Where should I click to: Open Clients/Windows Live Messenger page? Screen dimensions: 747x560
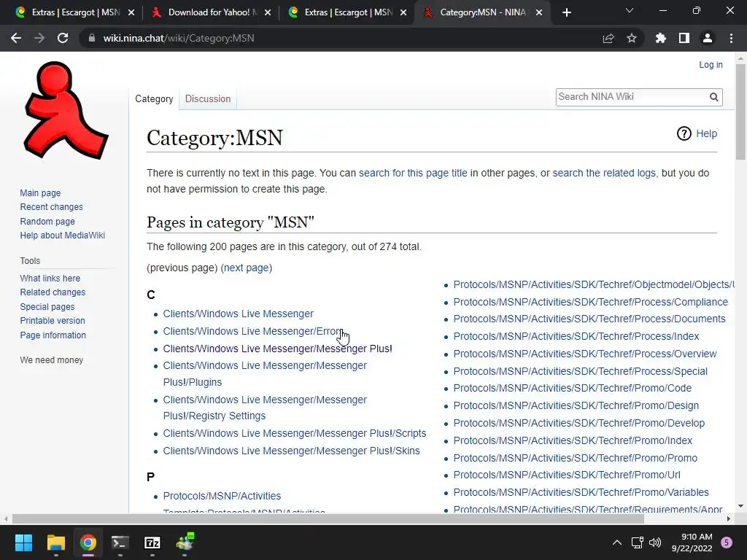coord(239,314)
